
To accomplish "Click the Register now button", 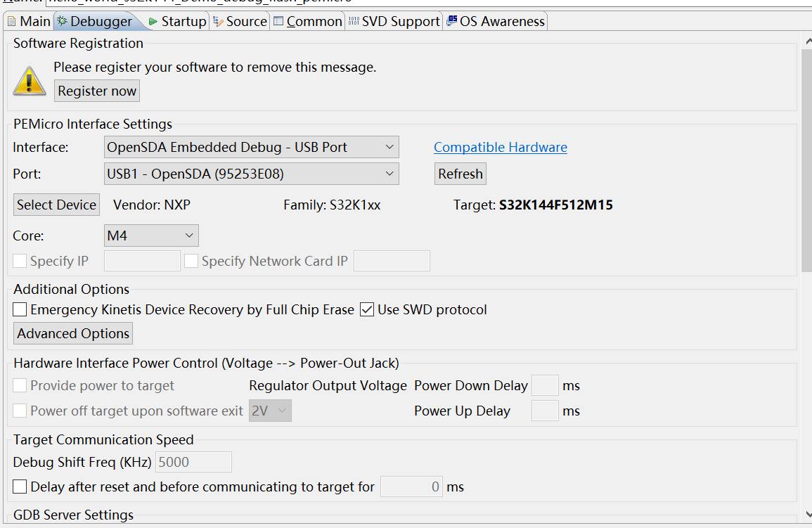I will [97, 91].
